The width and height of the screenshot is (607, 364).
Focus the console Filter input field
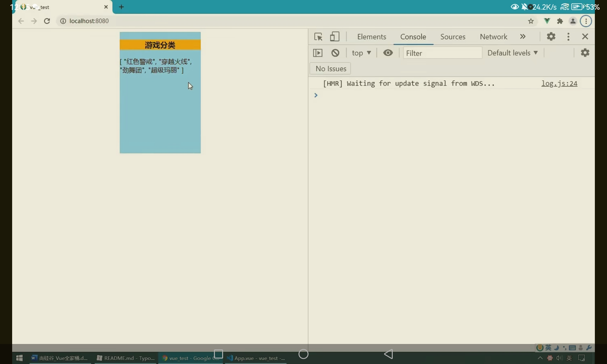(x=442, y=53)
